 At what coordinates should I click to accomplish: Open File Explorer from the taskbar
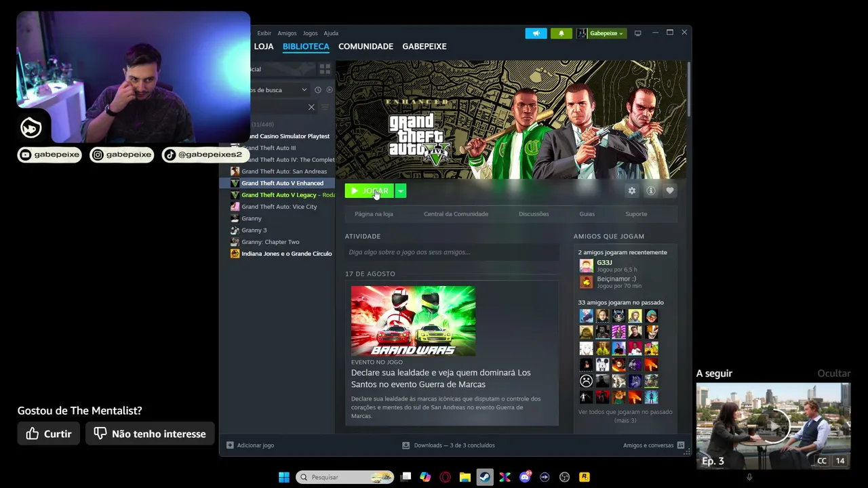click(465, 477)
